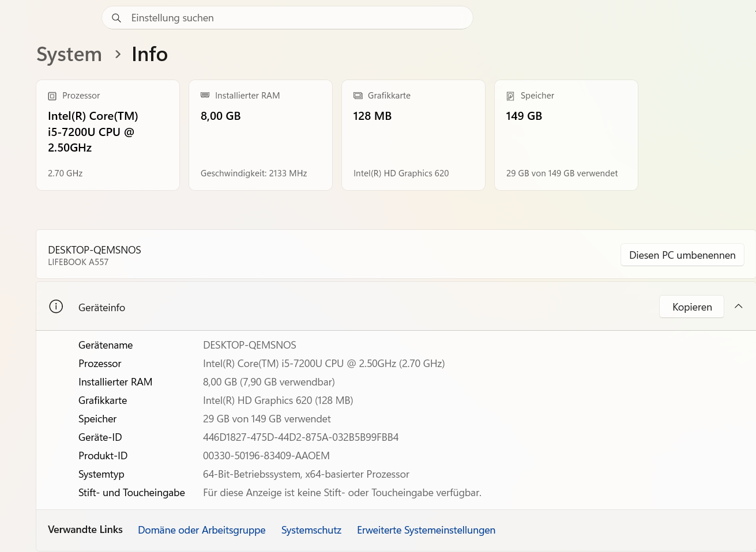Viewport: 756px width, 552px height.
Task: Collapse the Geräteinfo section with the chevron
Action: 739,307
